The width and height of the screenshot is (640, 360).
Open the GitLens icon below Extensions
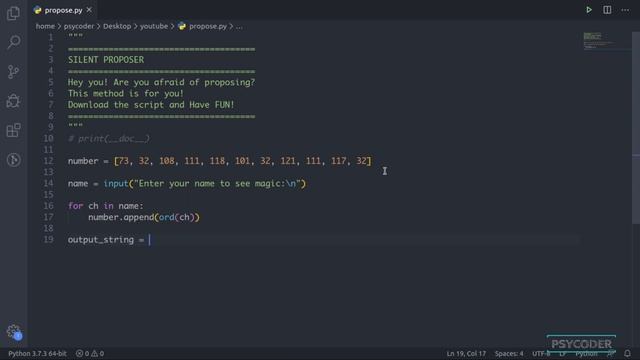(13, 160)
